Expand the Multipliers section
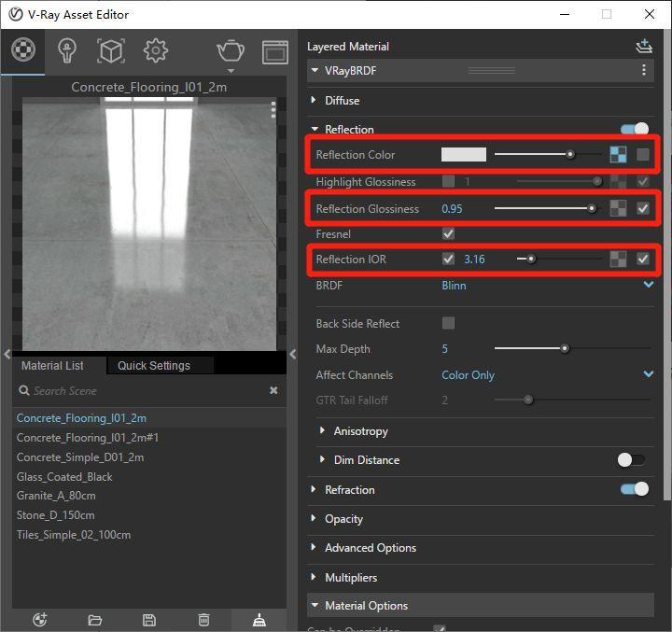 (x=314, y=577)
